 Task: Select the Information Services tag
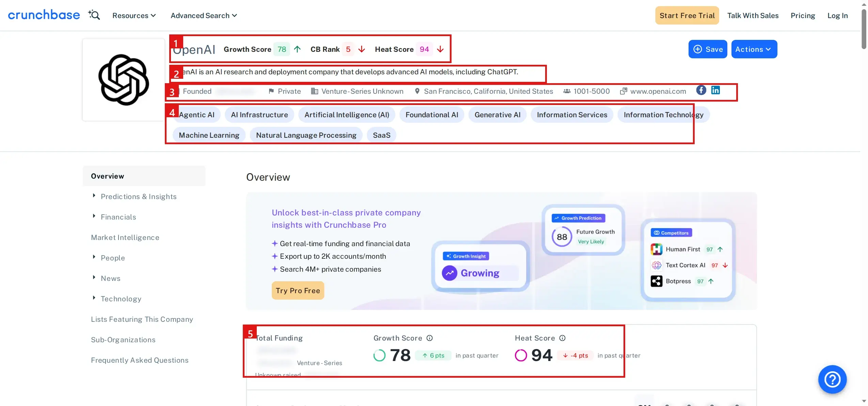point(572,115)
